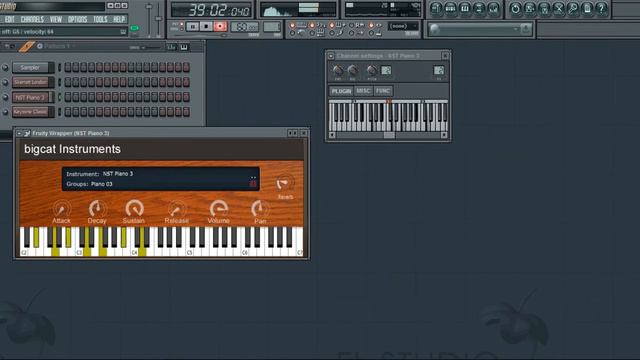
Task: Arm recording with the red record button
Action: 220,27
